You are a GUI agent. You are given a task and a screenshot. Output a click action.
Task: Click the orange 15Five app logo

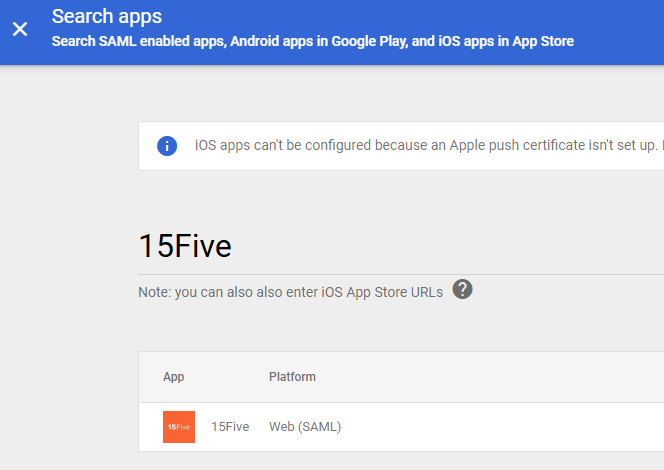tap(179, 427)
